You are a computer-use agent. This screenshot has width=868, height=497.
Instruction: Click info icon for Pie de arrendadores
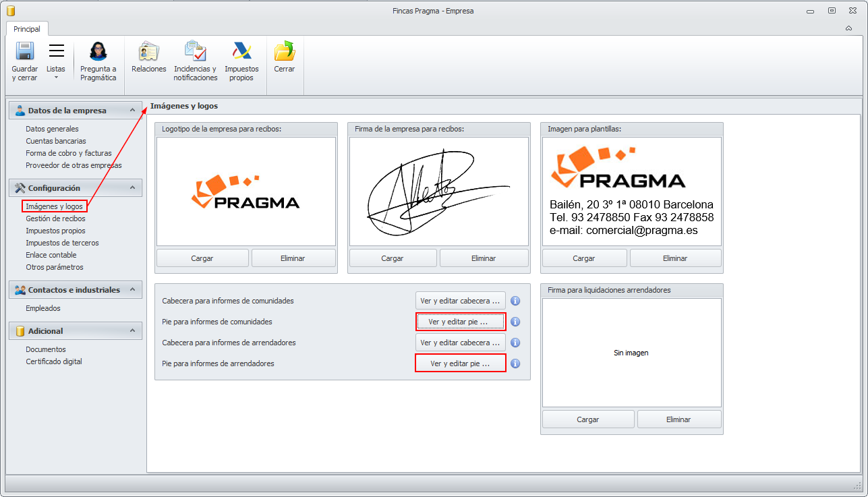coord(515,363)
